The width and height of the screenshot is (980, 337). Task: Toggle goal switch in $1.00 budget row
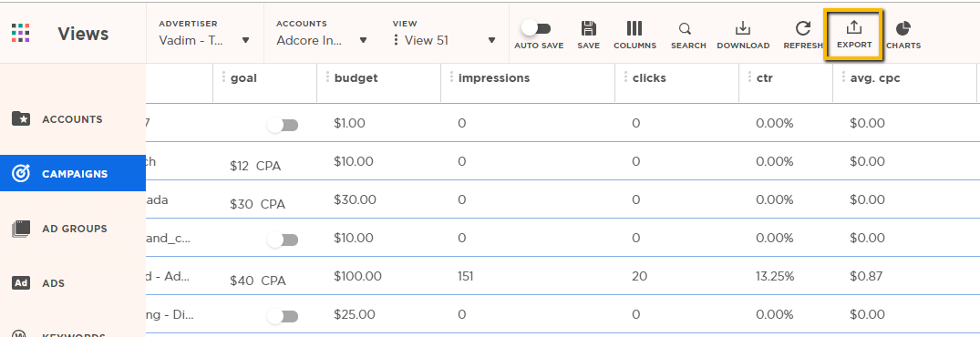point(283,126)
